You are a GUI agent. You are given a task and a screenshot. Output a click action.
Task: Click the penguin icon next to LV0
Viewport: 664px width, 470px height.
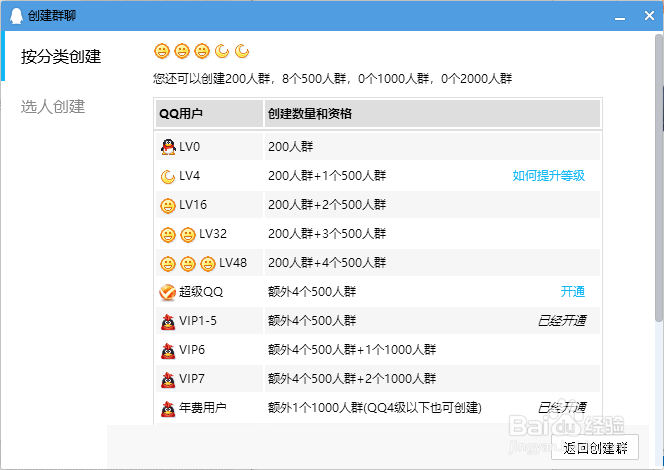tap(168, 147)
